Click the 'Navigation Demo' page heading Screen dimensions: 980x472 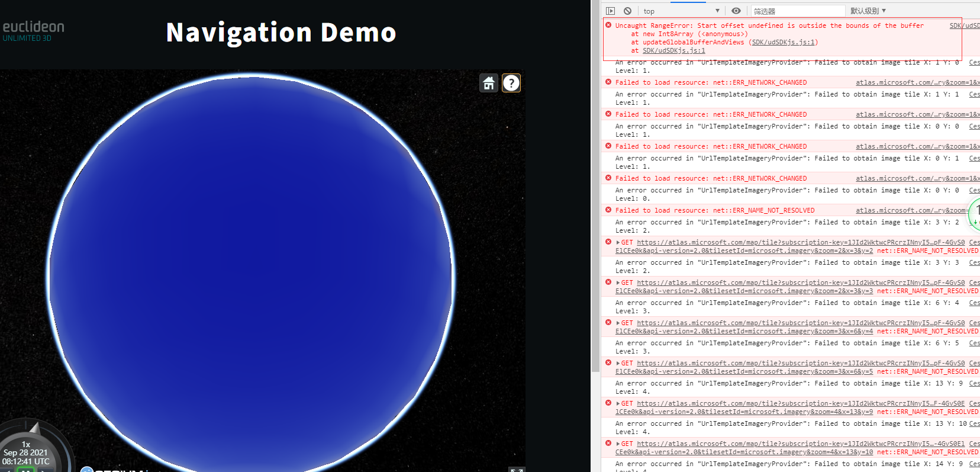tap(281, 32)
